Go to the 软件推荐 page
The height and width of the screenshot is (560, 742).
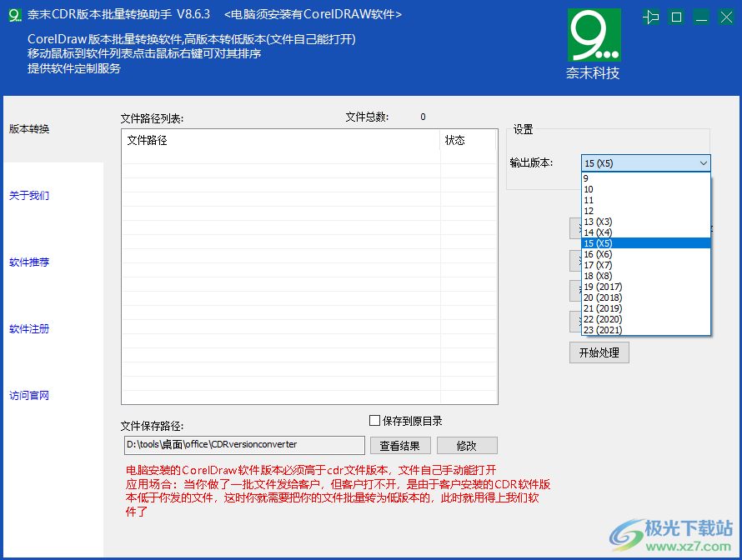point(28,262)
